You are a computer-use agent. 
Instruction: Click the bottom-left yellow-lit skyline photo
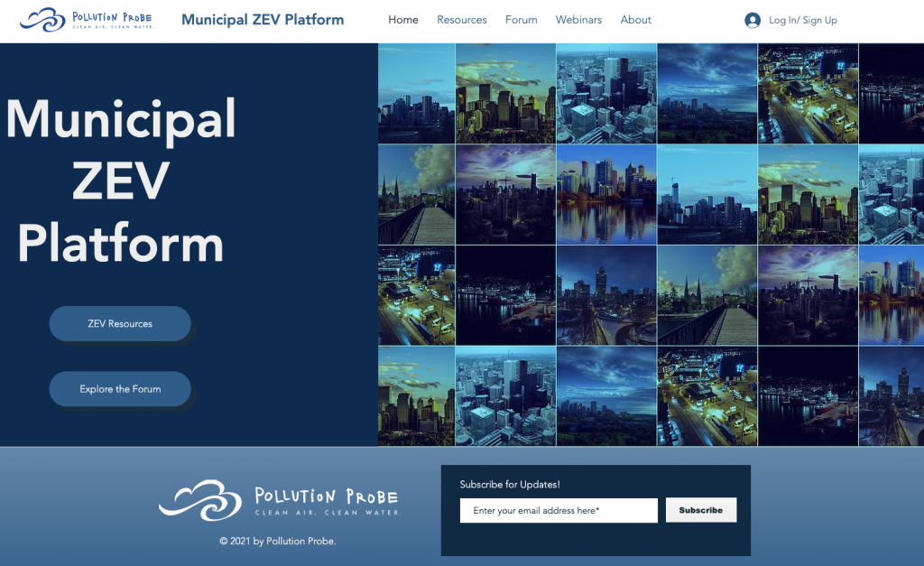click(416, 396)
